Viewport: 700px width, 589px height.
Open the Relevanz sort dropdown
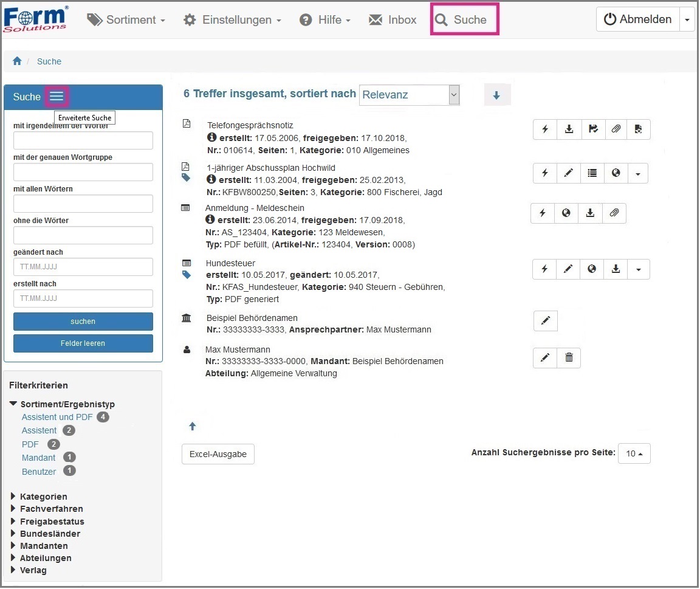(409, 95)
